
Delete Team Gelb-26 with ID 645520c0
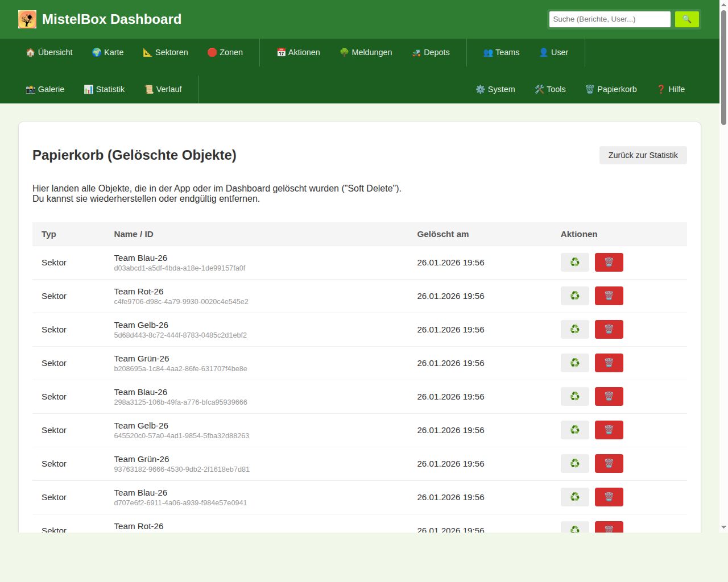click(x=609, y=430)
